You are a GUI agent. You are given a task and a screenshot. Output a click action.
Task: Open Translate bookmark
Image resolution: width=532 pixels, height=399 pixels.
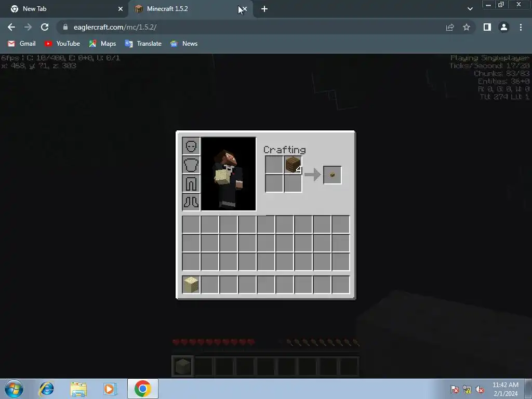pos(143,44)
